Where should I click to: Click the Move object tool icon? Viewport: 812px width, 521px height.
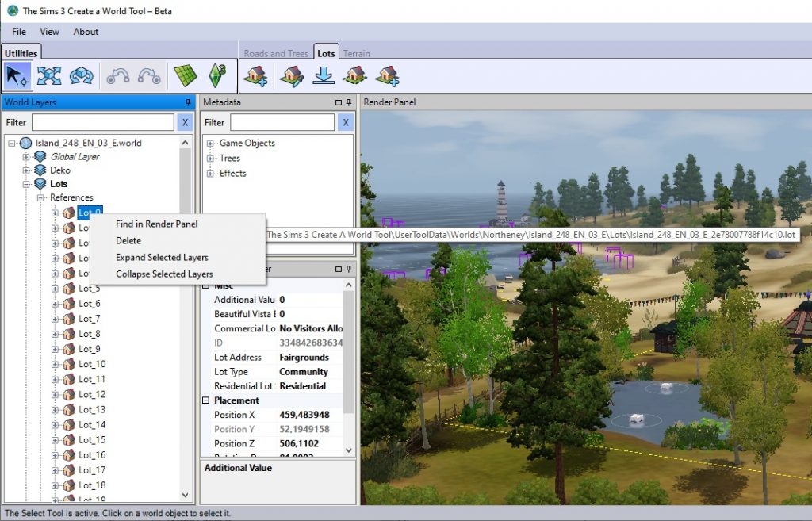[x=49, y=75]
